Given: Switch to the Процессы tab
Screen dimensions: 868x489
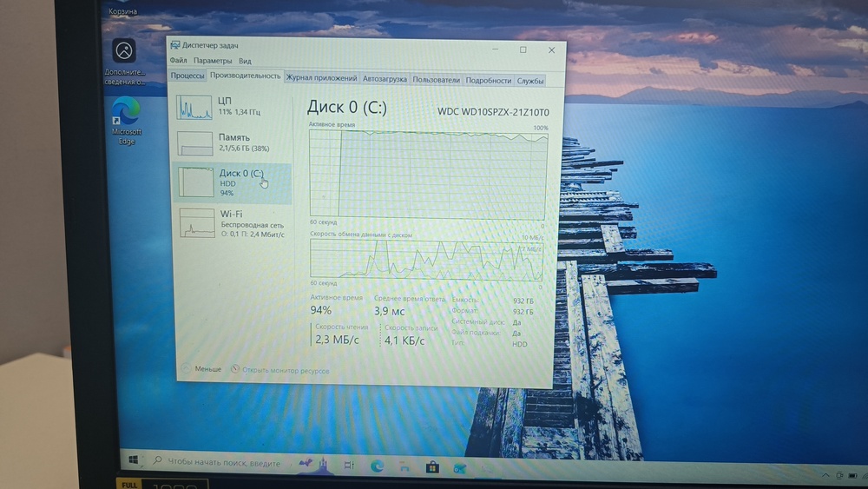Looking at the screenshot, I should 187,76.
